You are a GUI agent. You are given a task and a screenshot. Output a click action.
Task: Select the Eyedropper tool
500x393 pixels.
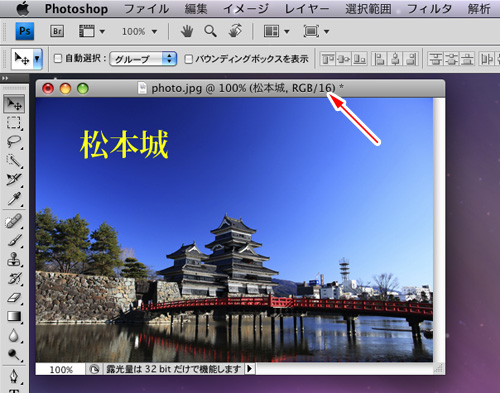tap(14, 199)
